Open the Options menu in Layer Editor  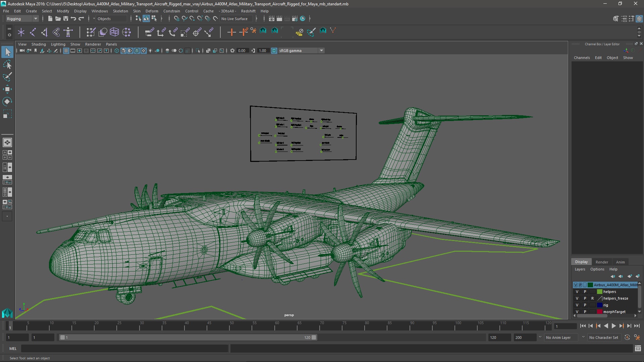click(597, 269)
